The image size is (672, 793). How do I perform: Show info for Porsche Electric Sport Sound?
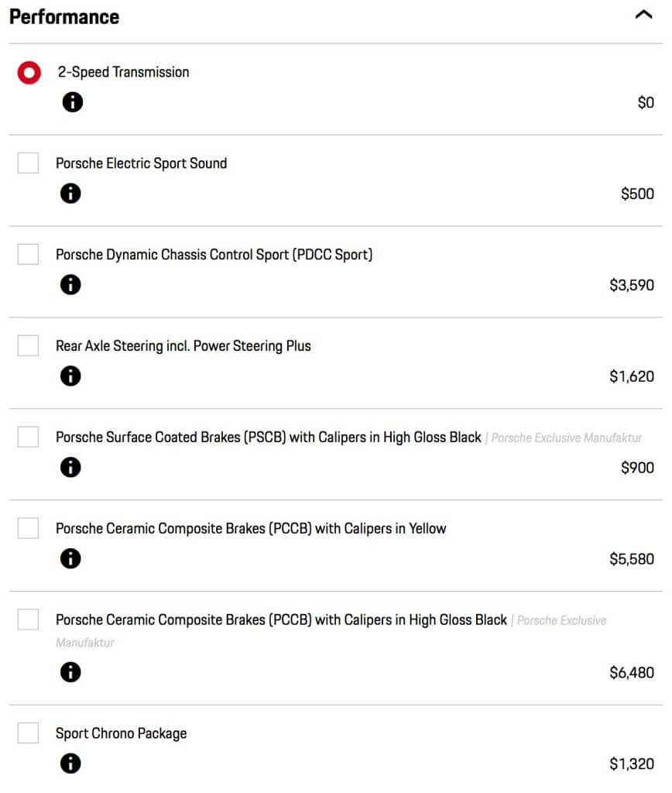coord(70,193)
